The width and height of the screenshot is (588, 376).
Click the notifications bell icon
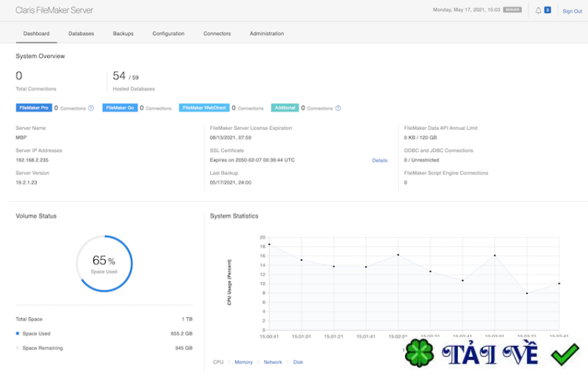tap(538, 10)
